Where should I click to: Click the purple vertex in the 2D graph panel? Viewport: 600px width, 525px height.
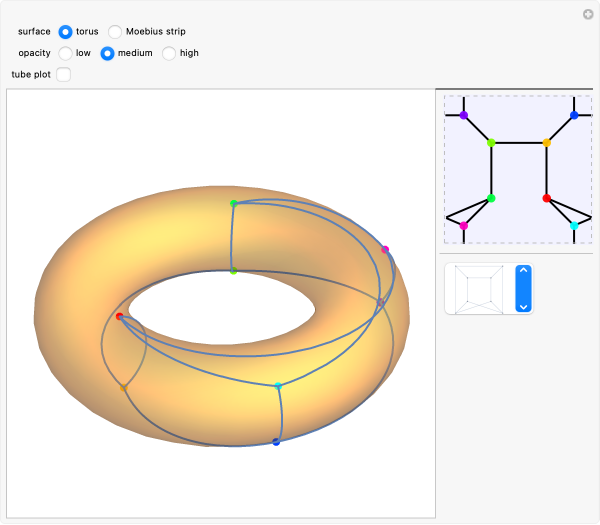click(464, 116)
